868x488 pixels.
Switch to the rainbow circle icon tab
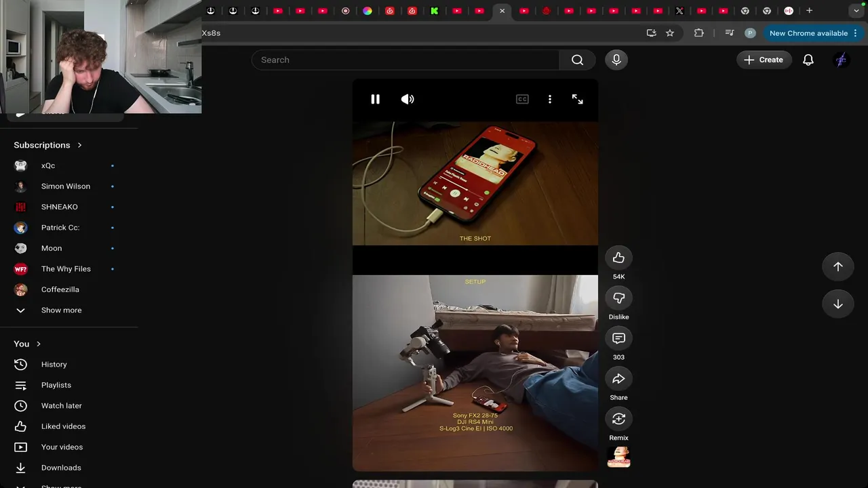[x=368, y=11]
